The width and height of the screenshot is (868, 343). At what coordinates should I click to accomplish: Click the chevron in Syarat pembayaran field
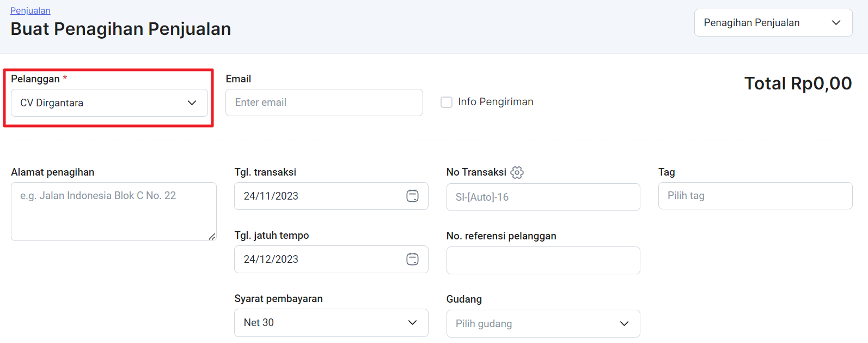point(412,322)
